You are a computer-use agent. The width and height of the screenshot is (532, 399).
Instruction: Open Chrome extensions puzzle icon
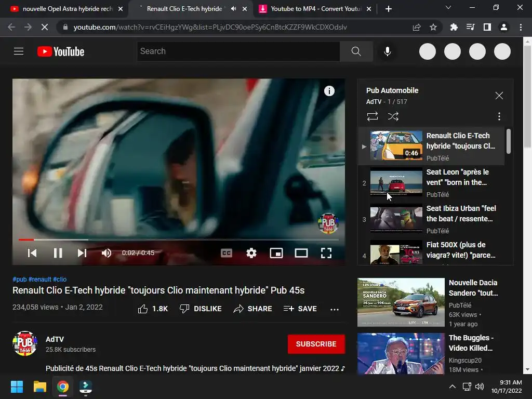click(454, 27)
